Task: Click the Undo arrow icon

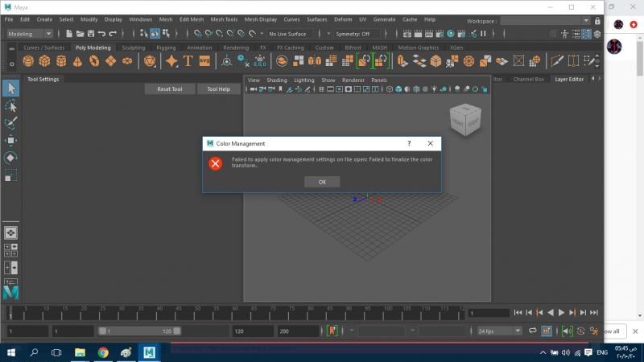Action: [x=101, y=34]
